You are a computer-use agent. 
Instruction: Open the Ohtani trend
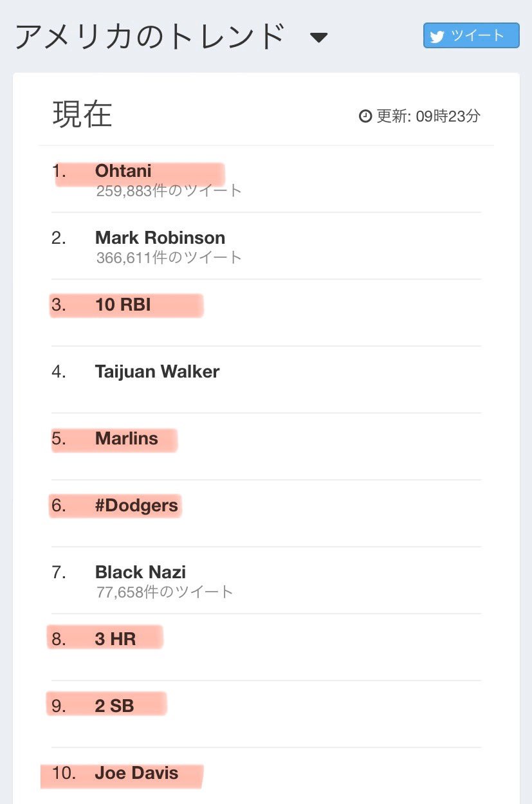click(124, 171)
